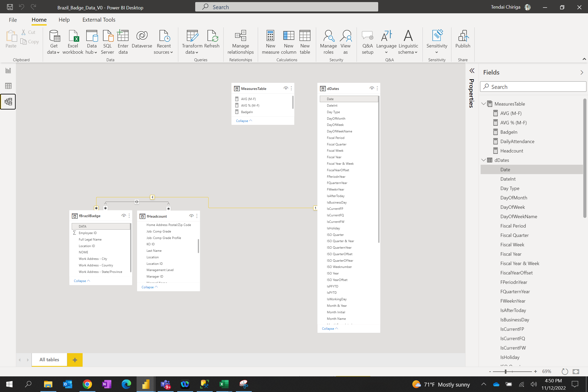
Task: Refresh the data model
Action: 212,39
